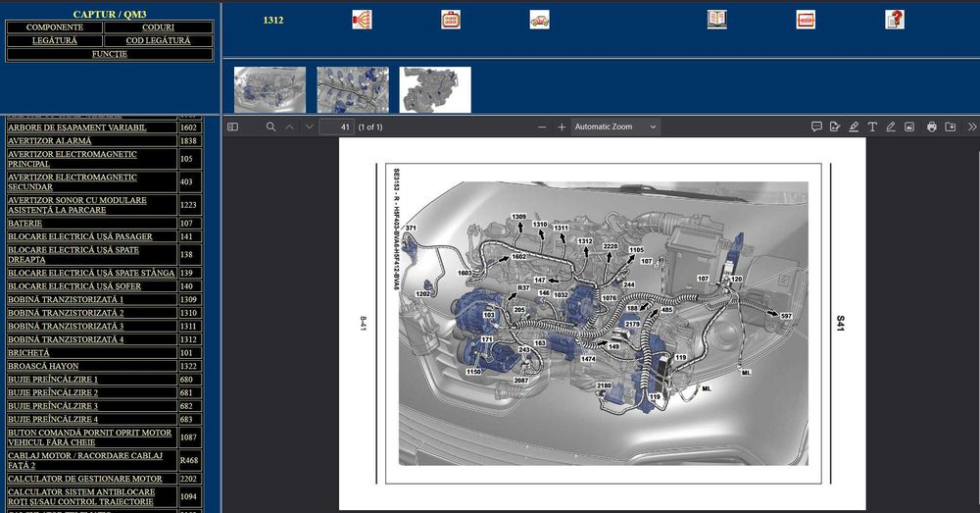The image size is (980, 513).
Task: Toggle the PDF viewer sidebar
Action: [232, 127]
